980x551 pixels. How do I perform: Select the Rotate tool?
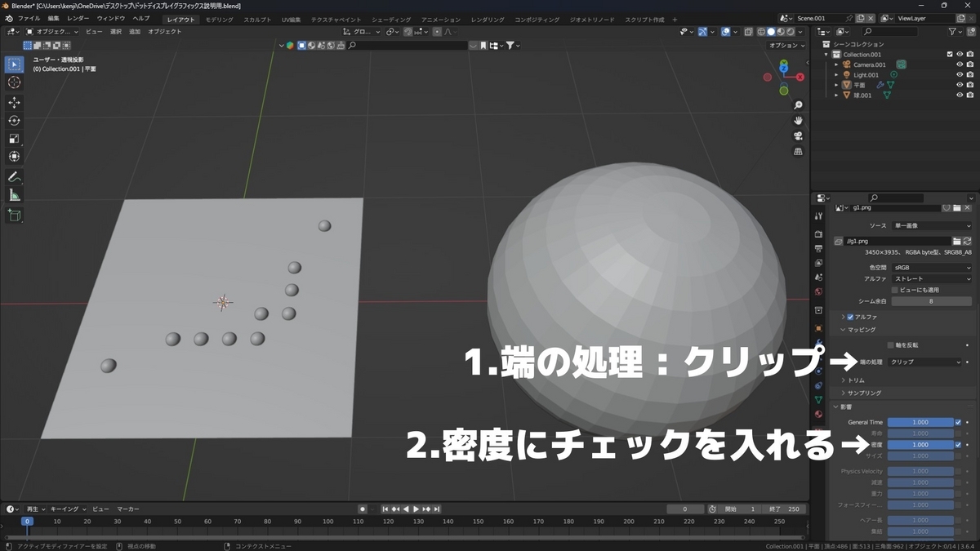tap(14, 120)
